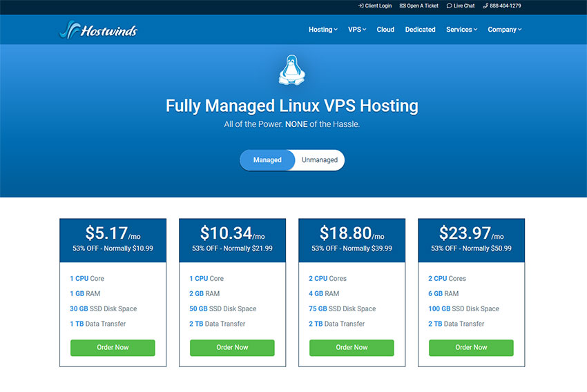Open the Hosting dropdown menu

coord(323,30)
